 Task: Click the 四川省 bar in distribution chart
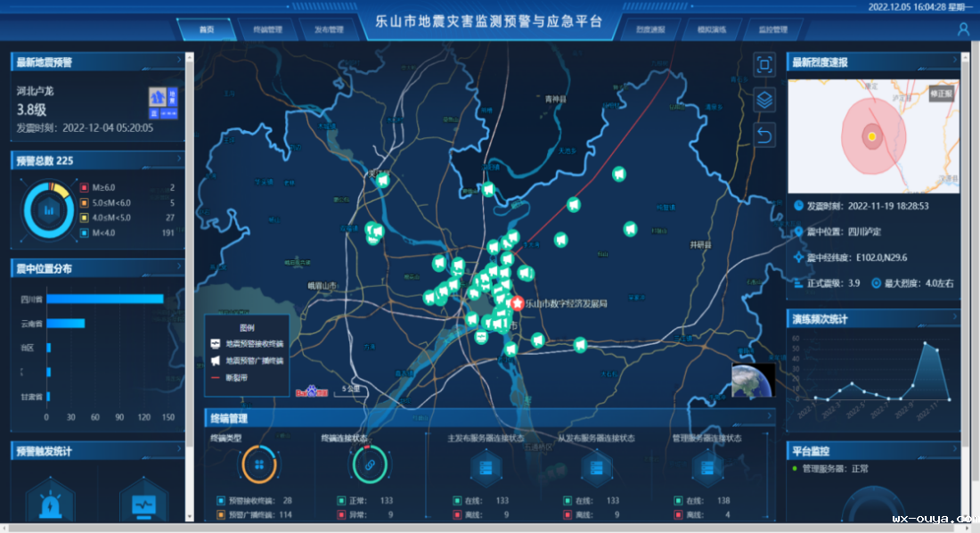click(x=104, y=299)
